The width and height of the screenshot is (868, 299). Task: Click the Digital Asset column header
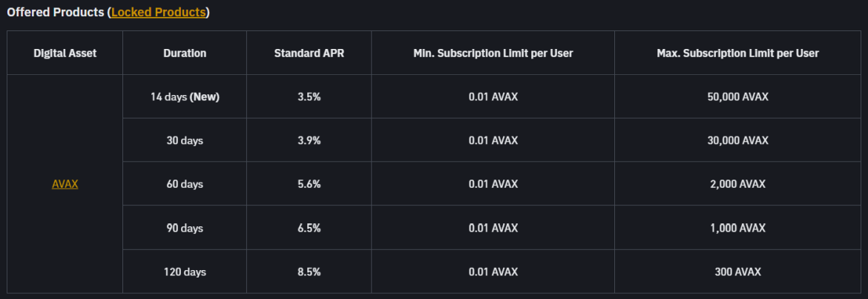65,53
